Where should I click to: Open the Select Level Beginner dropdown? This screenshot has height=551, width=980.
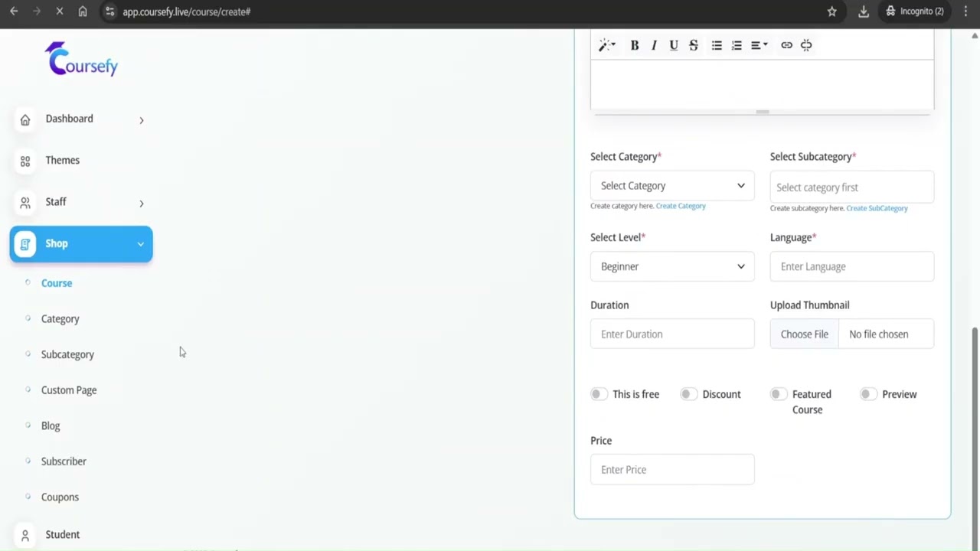[x=672, y=266]
